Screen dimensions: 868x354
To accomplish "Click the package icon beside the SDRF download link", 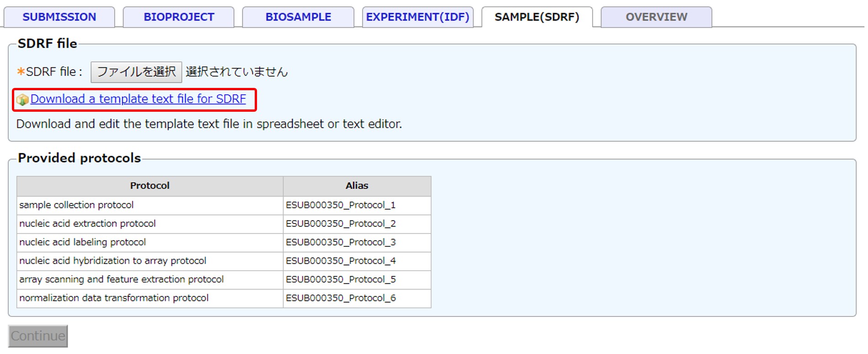I will [x=22, y=99].
